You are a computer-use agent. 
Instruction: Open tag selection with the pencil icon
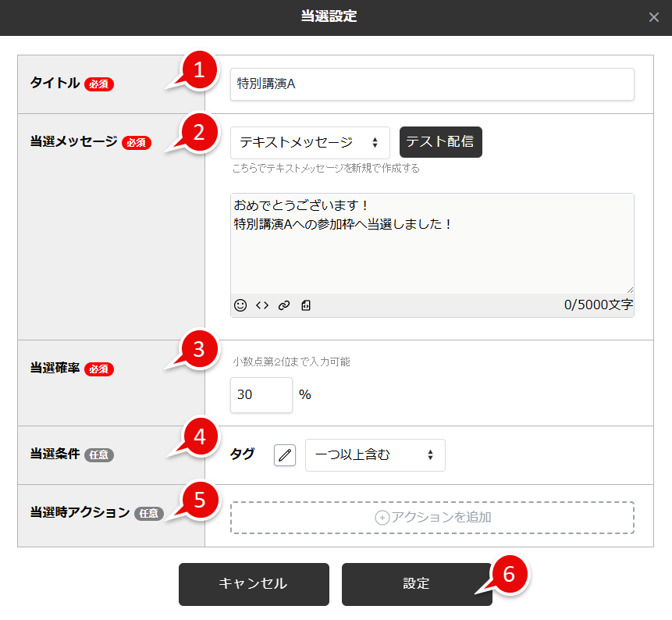pos(284,455)
